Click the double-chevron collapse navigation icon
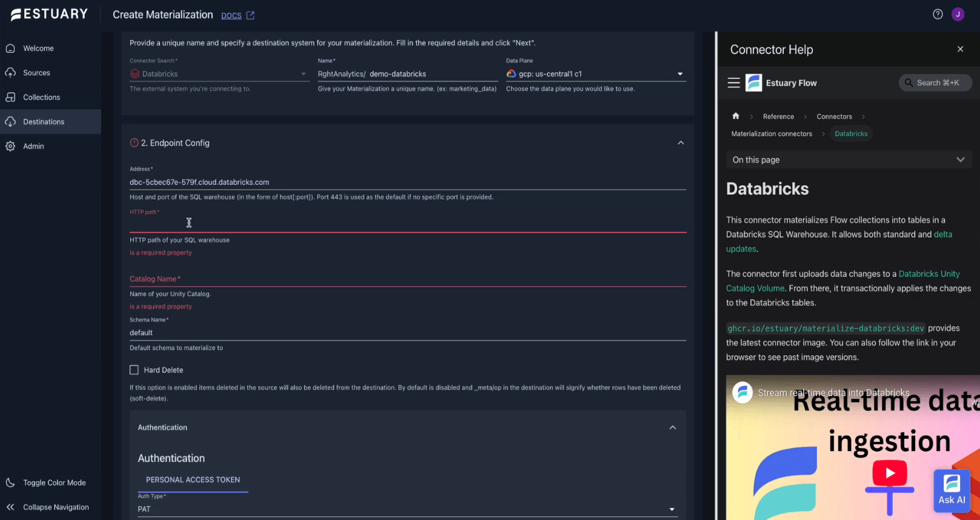 coord(10,507)
